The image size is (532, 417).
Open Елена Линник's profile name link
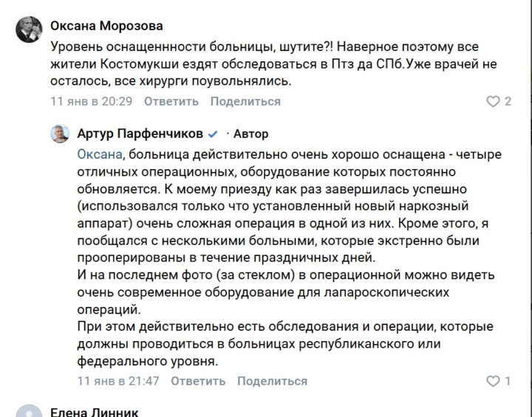(93, 412)
